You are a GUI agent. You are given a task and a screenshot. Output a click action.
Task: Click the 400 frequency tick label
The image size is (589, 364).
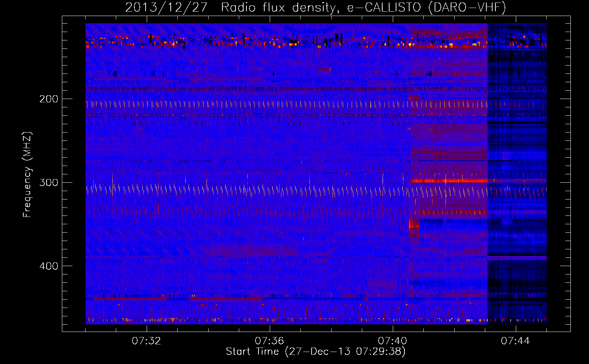tap(49, 266)
